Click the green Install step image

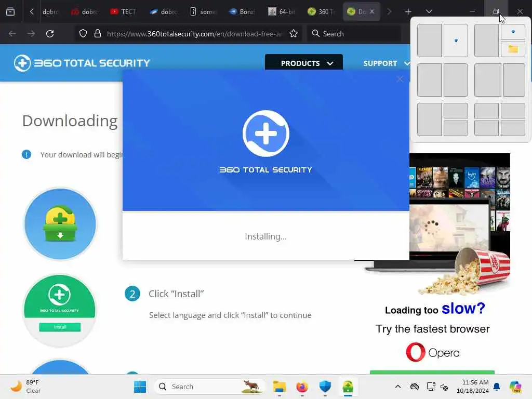pyautogui.click(x=60, y=311)
